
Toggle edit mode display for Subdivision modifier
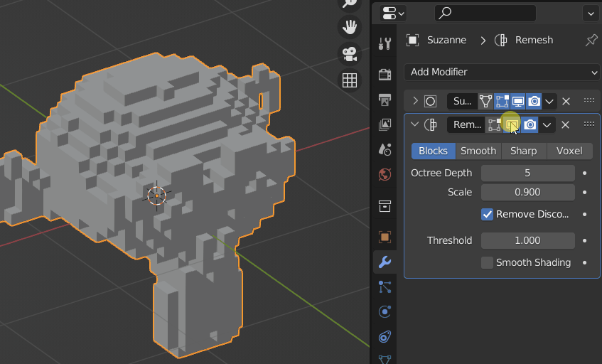(x=502, y=102)
